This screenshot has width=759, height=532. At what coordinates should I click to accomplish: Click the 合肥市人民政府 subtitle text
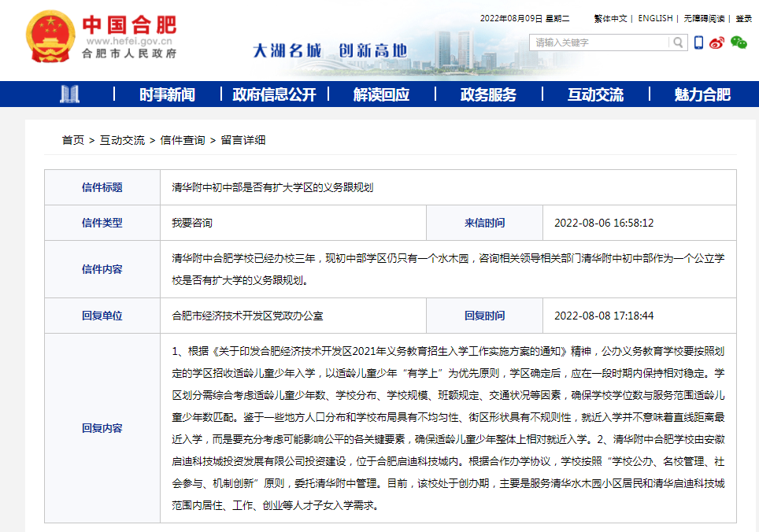[x=129, y=54]
